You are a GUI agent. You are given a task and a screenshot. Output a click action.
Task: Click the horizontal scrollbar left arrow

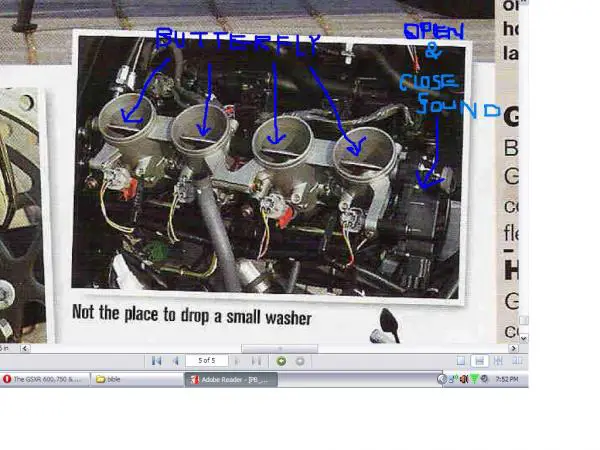(x=25, y=348)
